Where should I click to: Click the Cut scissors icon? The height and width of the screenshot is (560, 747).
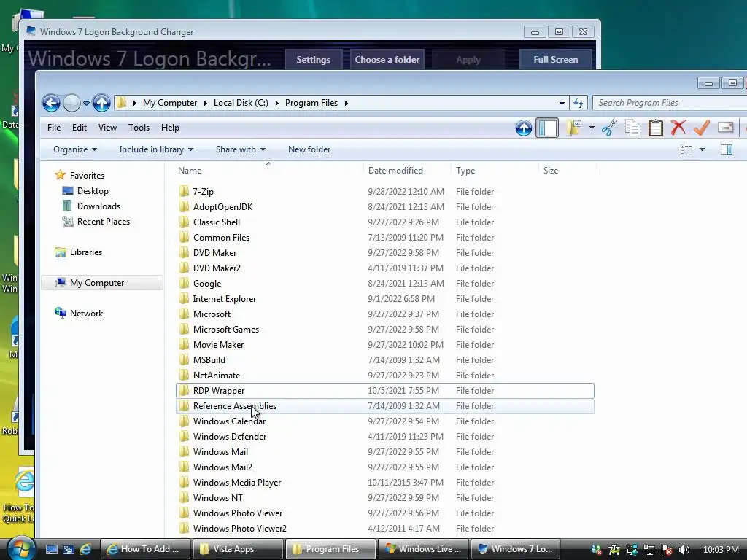coord(609,128)
